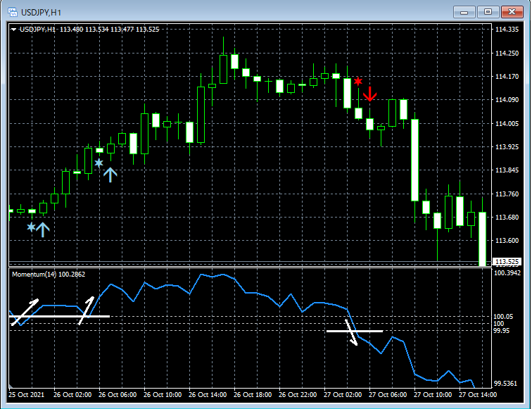Click the current price label 113.525
The height and width of the screenshot is (409, 532).
coord(507,262)
